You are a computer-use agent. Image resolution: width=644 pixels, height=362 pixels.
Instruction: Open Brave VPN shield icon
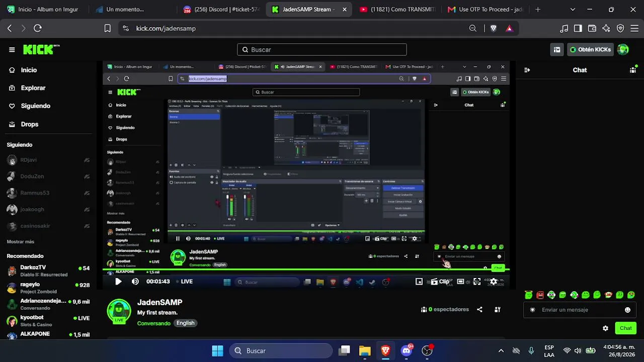620,29
